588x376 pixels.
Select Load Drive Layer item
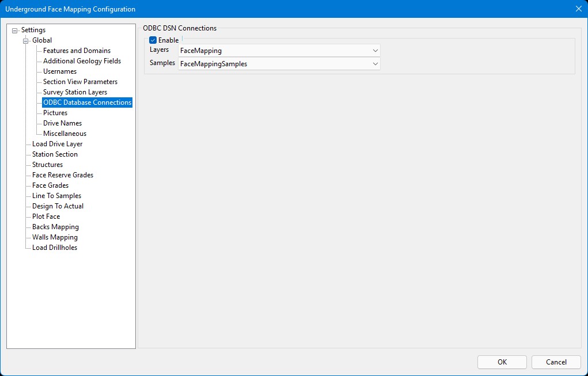pos(57,144)
